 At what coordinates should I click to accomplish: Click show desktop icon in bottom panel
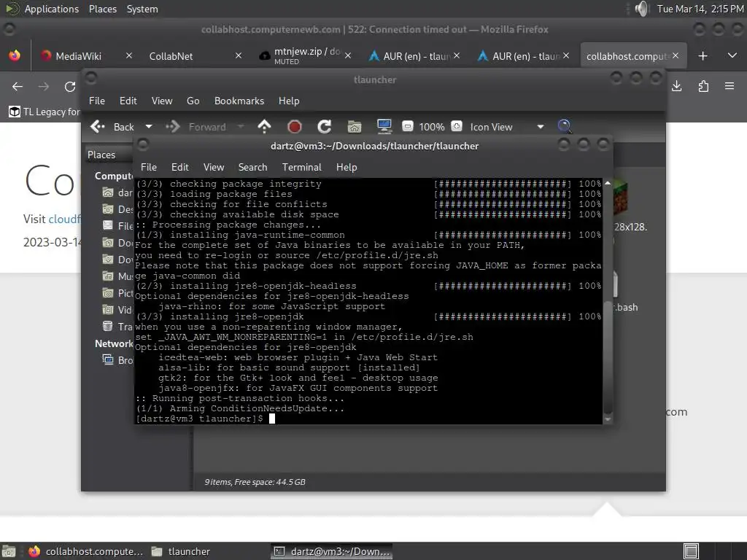coord(9,551)
